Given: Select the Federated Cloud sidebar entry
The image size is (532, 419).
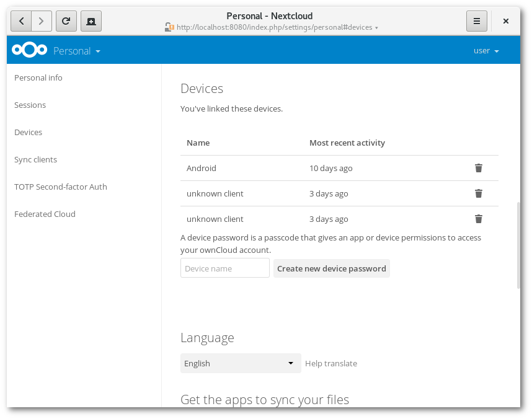Looking at the screenshot, I should point(45,214).
